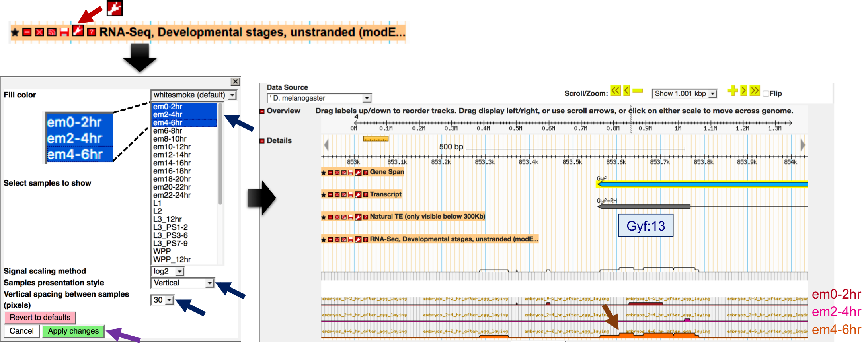Show info about the Gene Span track

point(366,173)
